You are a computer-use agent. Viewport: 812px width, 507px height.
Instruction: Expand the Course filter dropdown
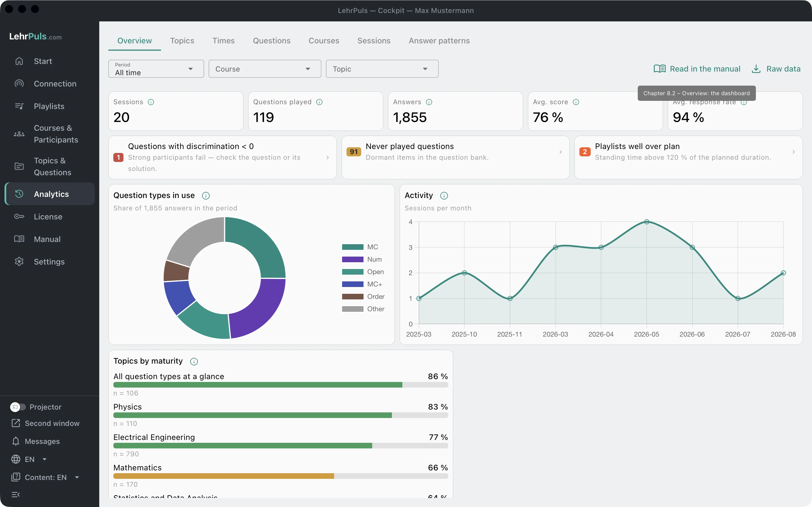[x=265, y=69]
